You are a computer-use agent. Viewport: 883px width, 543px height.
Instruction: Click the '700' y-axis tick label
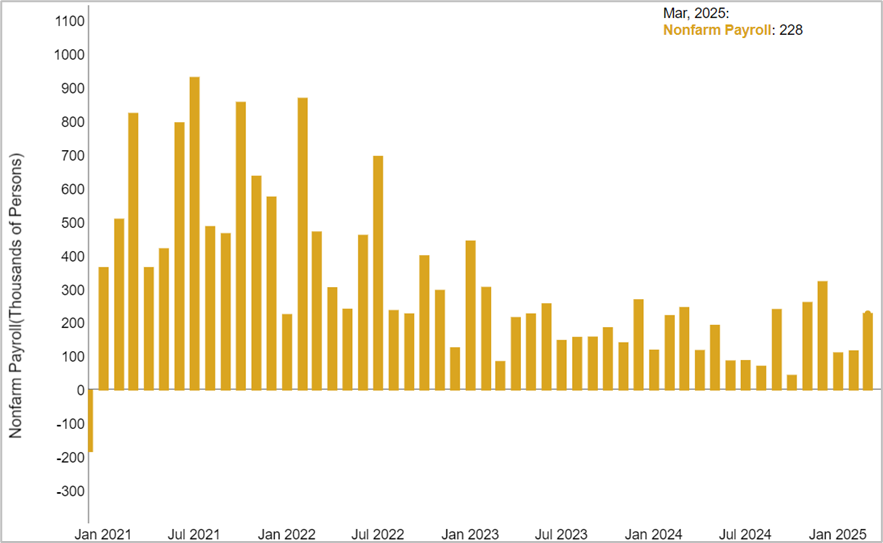click(73, 155)
